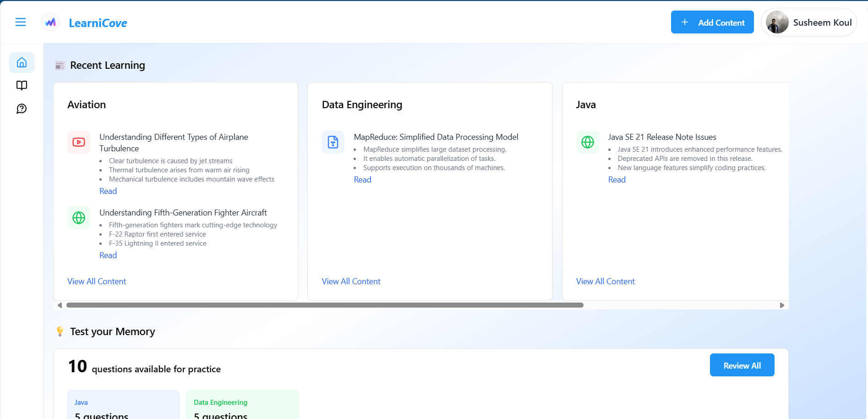
Task: Click 'MapReduce simplifies large dataset processing.' bullet
Action: coord(435,149)
